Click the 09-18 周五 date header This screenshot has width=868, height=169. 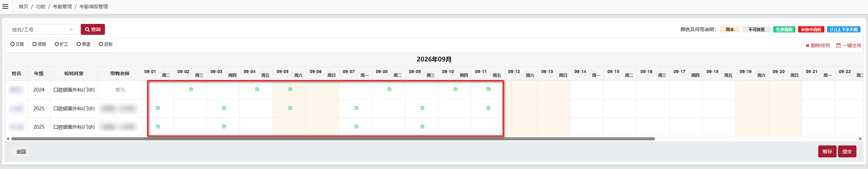[x=719, y=73]
